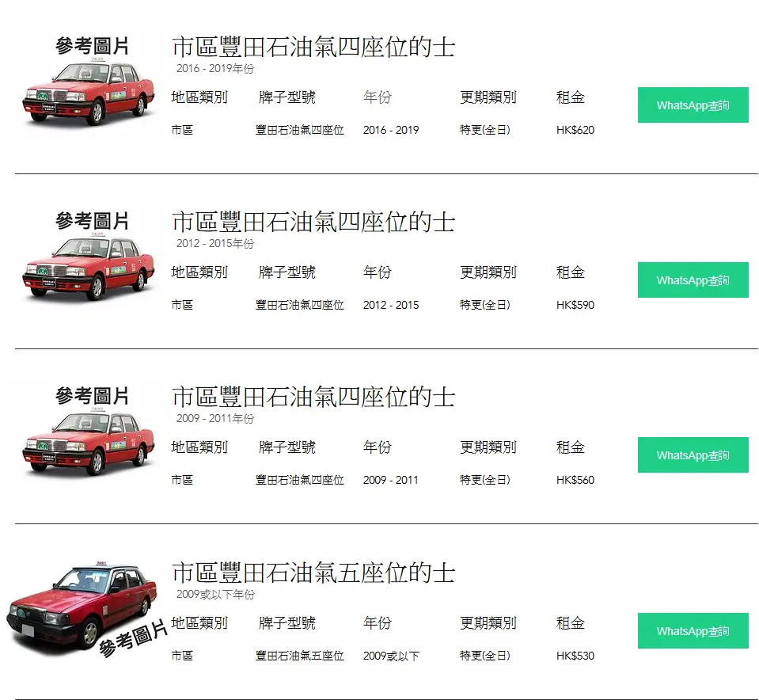Viewport: 759px width, 700px height.
Task: Select the 市區豐田石油氣五座位的士 title
Action: [x=313, y=573]
